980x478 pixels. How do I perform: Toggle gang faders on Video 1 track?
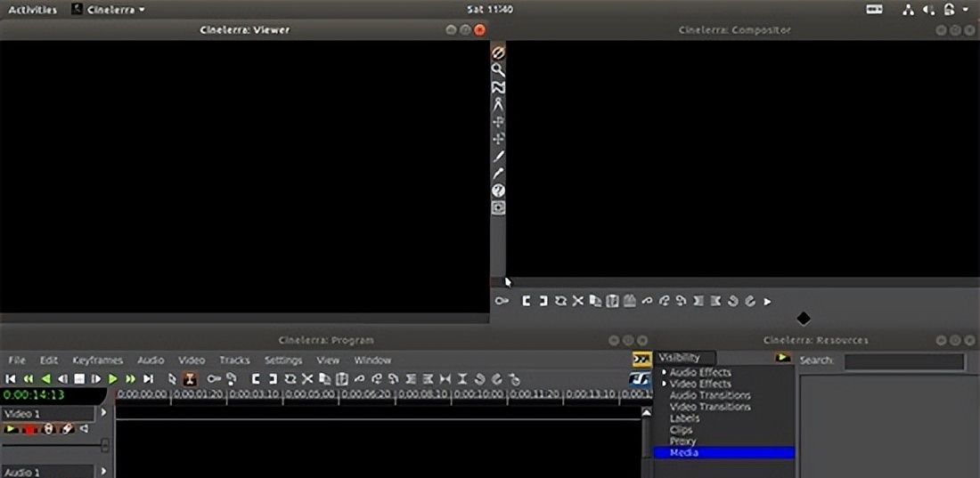49,429
